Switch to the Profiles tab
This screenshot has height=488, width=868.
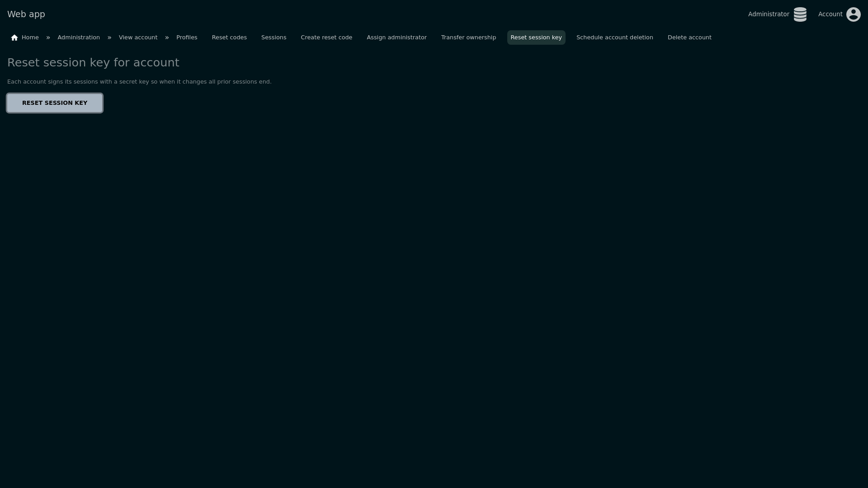pos(187,38)
